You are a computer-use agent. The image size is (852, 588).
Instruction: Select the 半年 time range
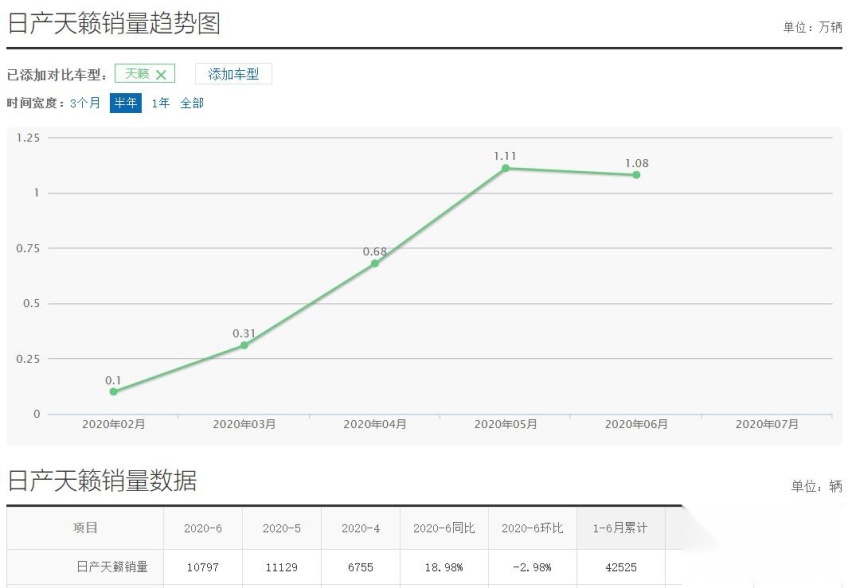[126, 103]
